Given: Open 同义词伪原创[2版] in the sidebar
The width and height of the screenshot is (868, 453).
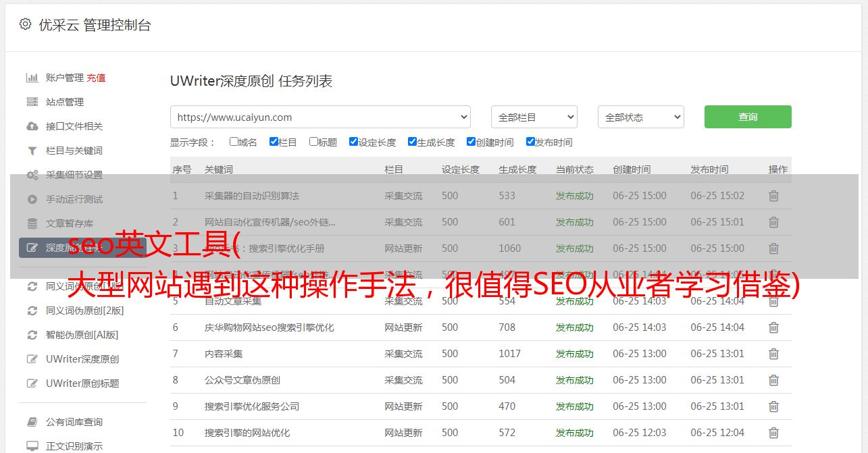Looking at the screenshot, I should (85, 311).
